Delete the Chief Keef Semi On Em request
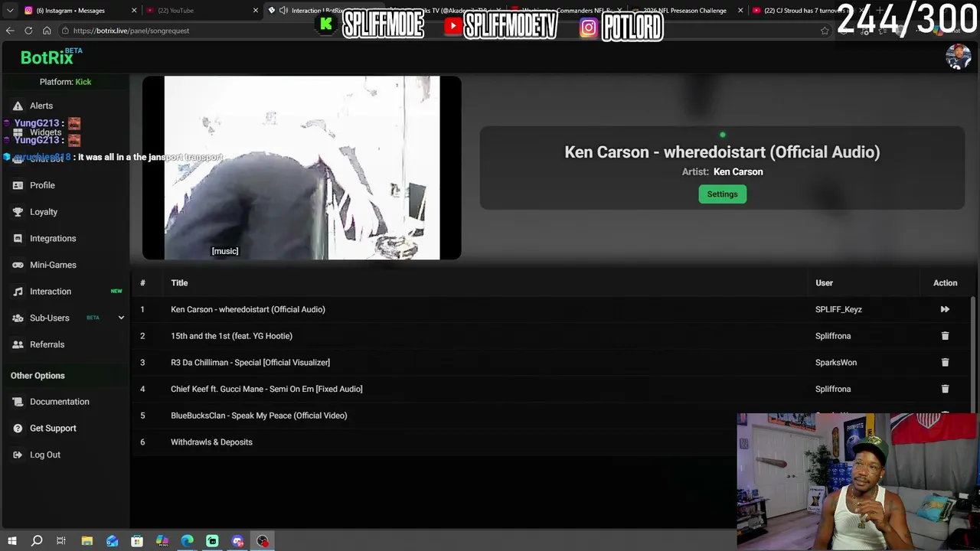Image resolution: width=980 pixels, height=551 pixels. pos(945,389)
